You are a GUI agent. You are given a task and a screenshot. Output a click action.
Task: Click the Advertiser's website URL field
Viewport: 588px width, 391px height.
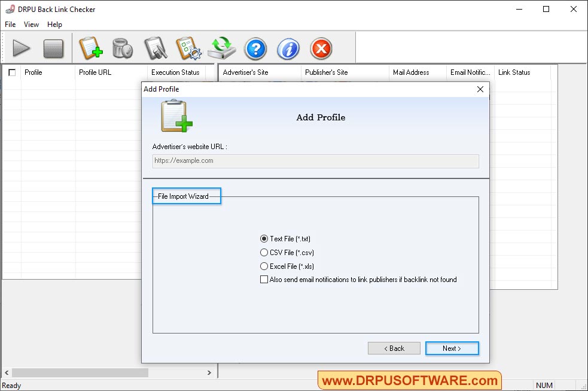pos(315,160)
